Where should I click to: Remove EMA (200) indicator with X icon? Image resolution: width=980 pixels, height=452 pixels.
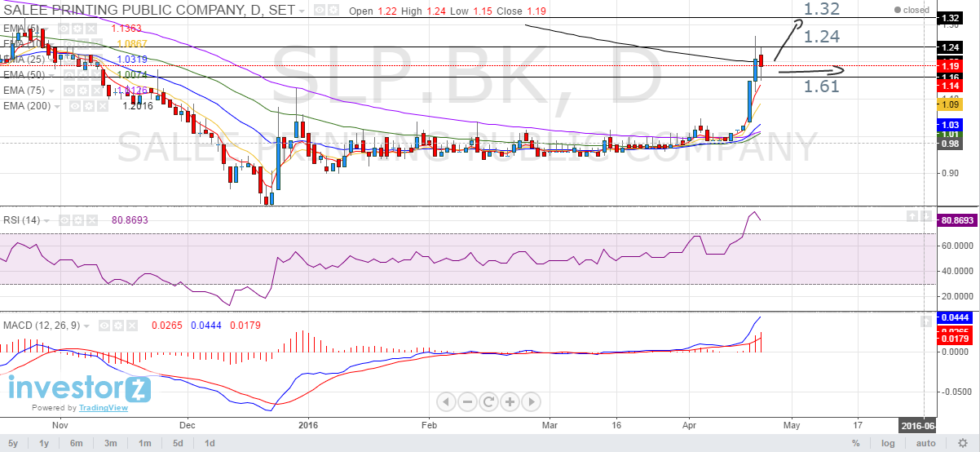[x=101, y=106]
